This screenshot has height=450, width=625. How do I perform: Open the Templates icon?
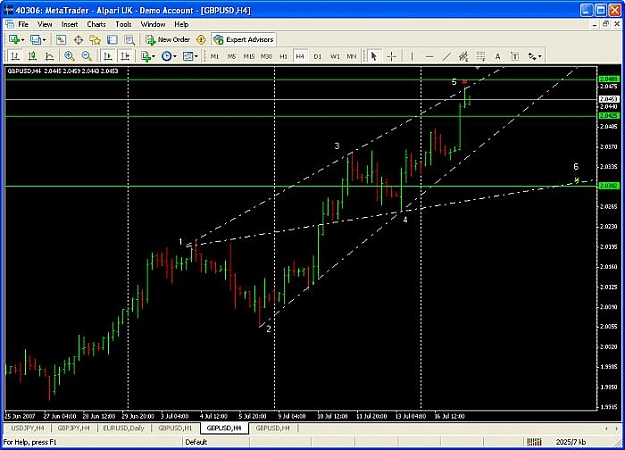[188, 56]
